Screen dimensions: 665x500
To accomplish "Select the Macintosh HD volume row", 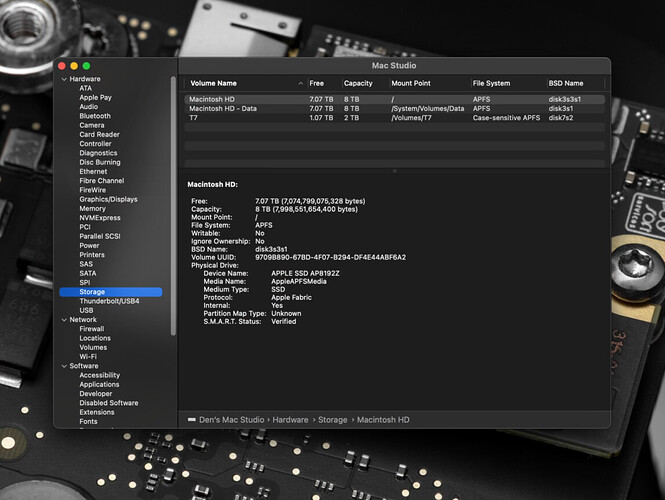I will click(394, 99).
